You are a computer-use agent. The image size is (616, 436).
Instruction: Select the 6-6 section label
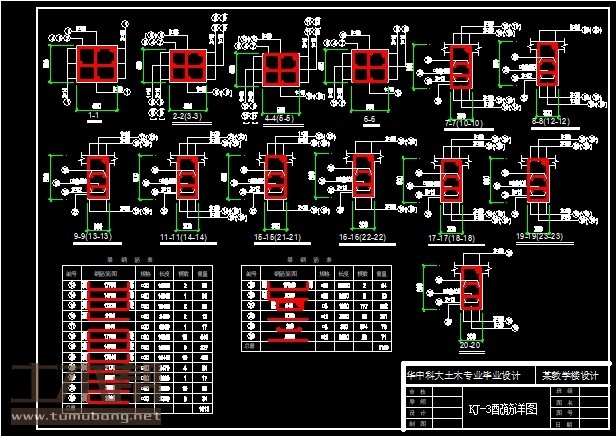tap(369, 118)
